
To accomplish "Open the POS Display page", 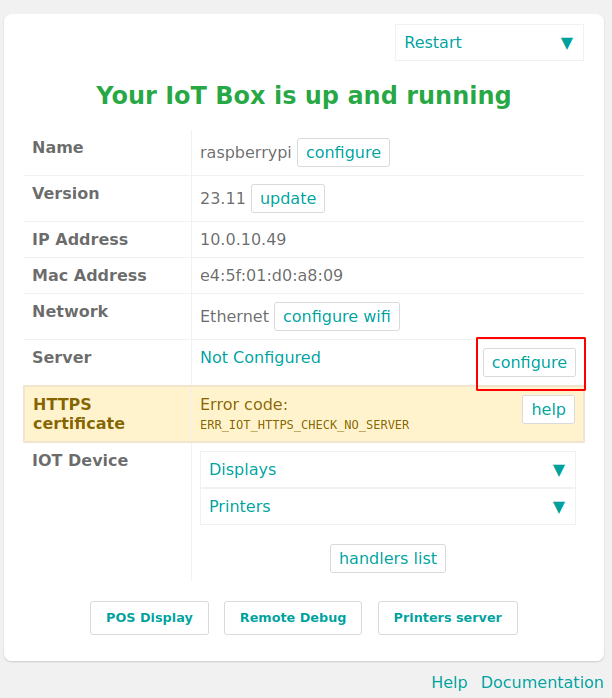I will [x=149, y=618].
